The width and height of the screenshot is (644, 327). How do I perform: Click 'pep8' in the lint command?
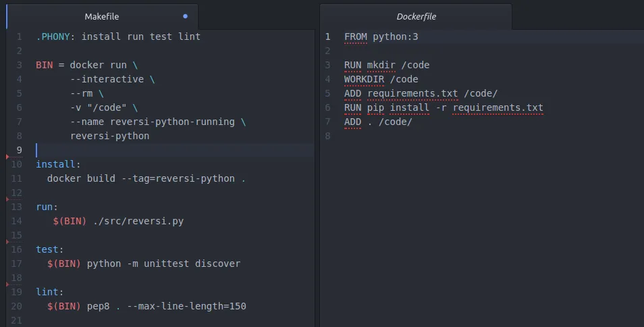click(x=98, y=306)
